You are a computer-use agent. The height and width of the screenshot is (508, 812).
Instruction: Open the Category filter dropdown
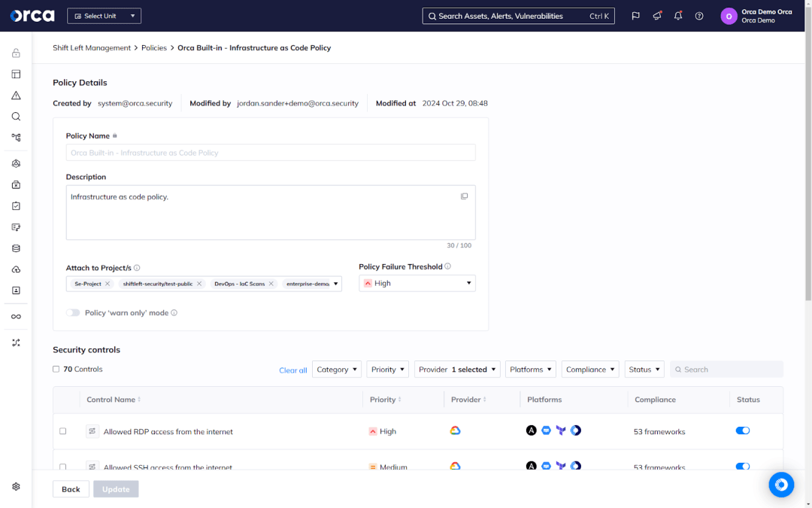tap(337, 369)
